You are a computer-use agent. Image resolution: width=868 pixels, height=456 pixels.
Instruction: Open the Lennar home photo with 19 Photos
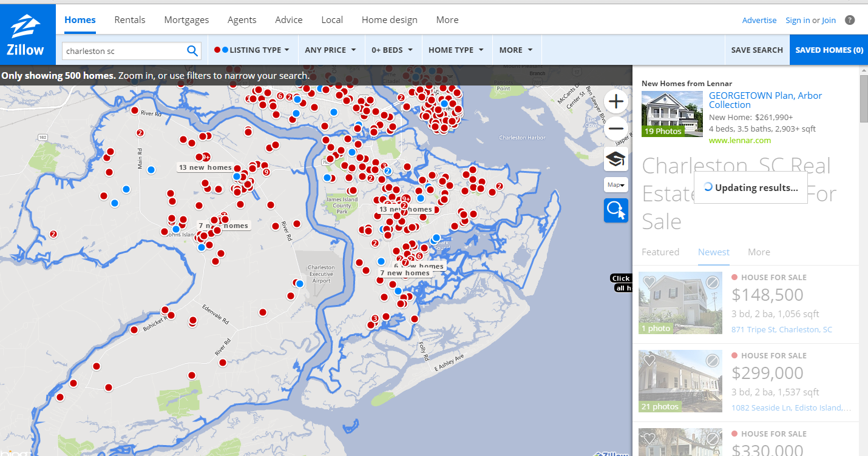672,114
